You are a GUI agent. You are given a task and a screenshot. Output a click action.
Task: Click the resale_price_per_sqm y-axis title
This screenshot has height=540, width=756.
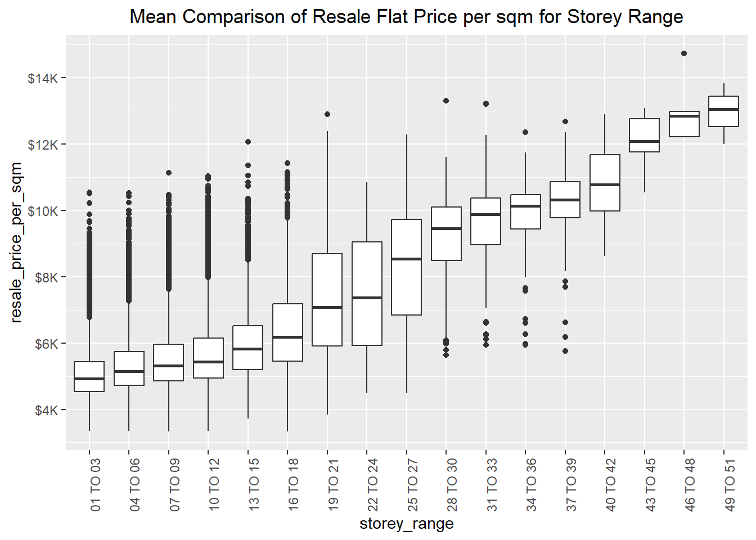tap(16, 242)
